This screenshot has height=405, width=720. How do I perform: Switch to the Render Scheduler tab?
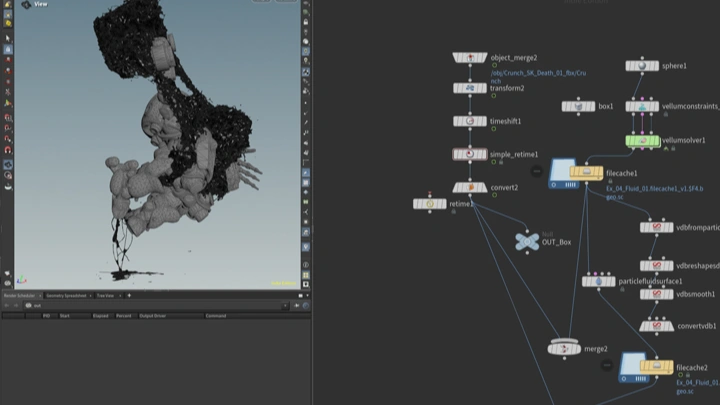[19, 296]
